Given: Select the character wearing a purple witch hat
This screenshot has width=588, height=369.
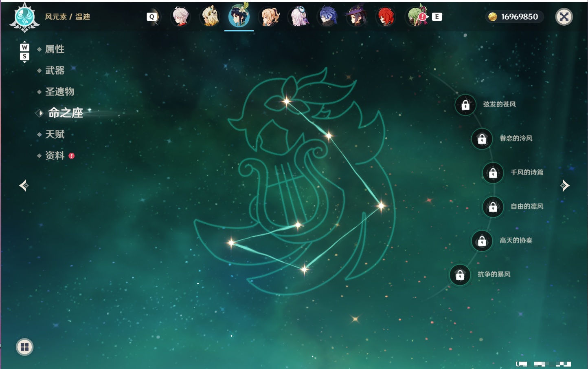Looking at the screenshot, I should 356,17.
